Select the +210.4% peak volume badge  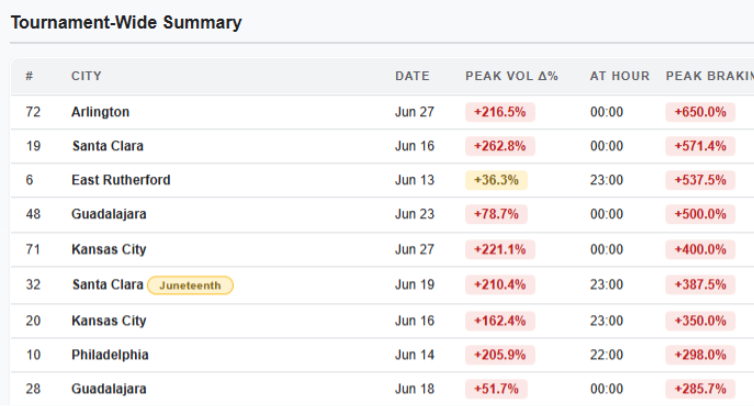coord(500,285)
